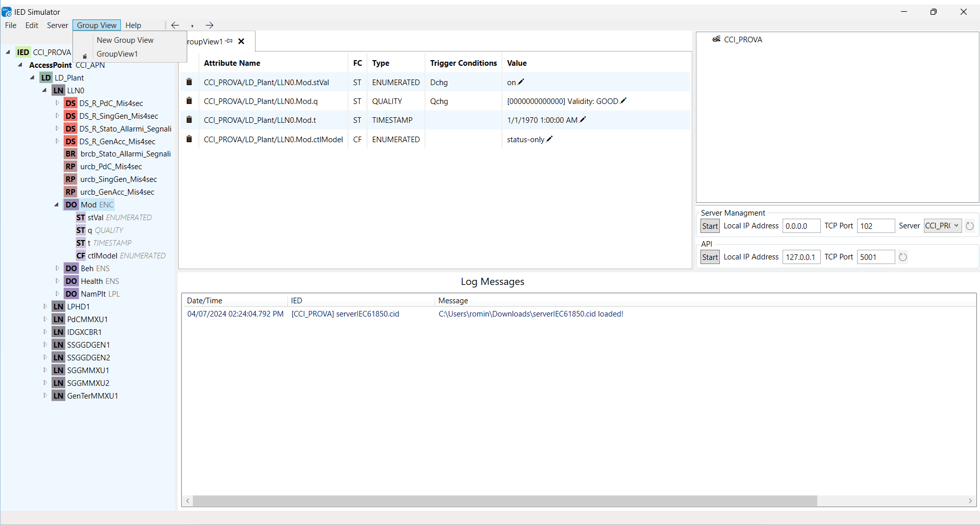Expand the GenTerMMXU1 logical node
The height and width of the screenshot is (525, 980).
tap(45, 396)
